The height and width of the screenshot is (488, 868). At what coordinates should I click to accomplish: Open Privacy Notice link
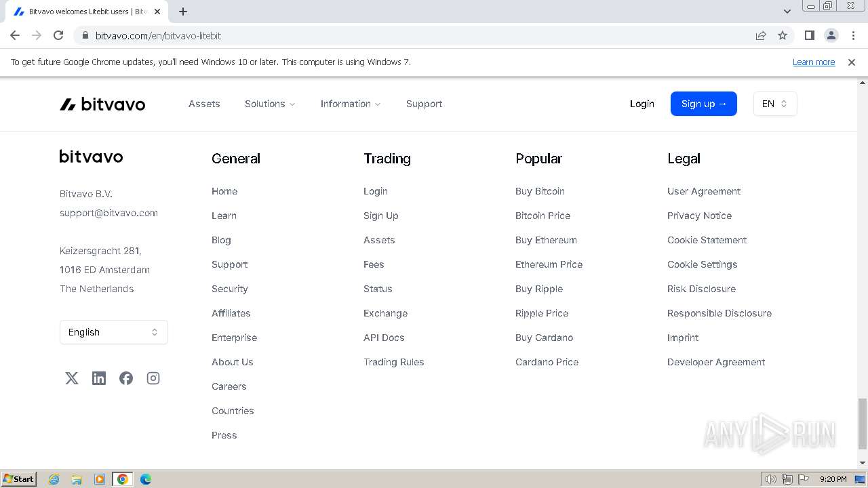[700, 216]
